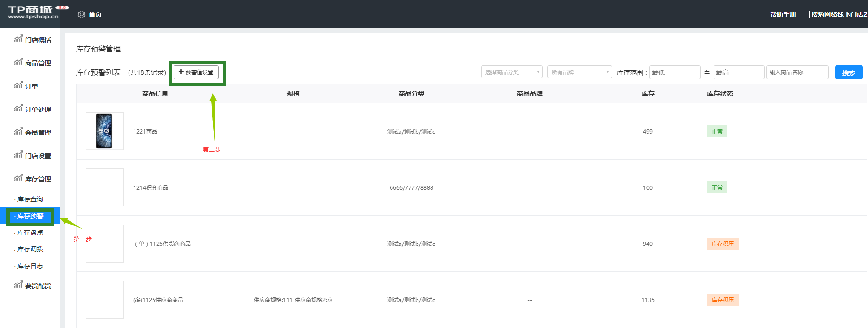Click the 最低 stock range field
This screenshot has width=868, height=328.
[x=675, y=72]
